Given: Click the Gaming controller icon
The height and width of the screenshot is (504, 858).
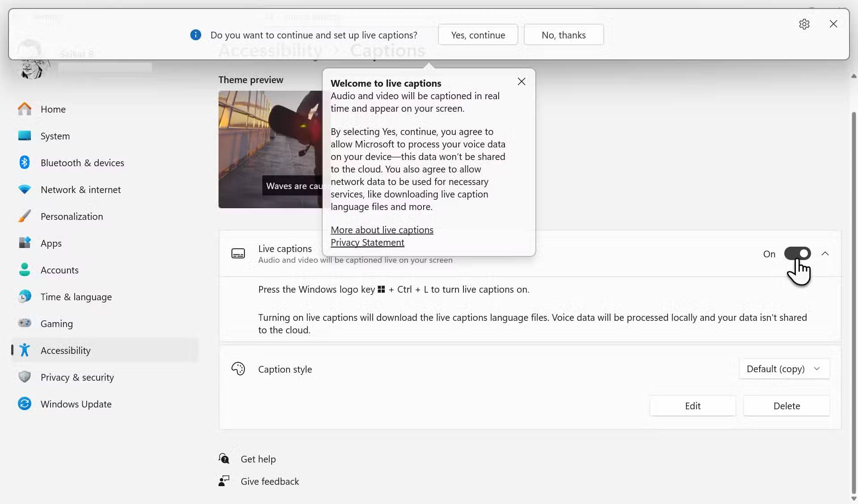Looking at the screenshot, I should 25,323.
